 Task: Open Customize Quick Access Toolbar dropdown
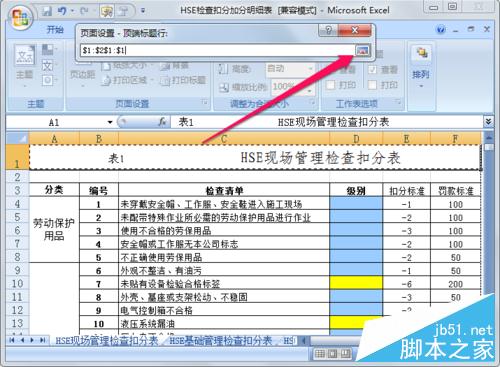point(143,11)
